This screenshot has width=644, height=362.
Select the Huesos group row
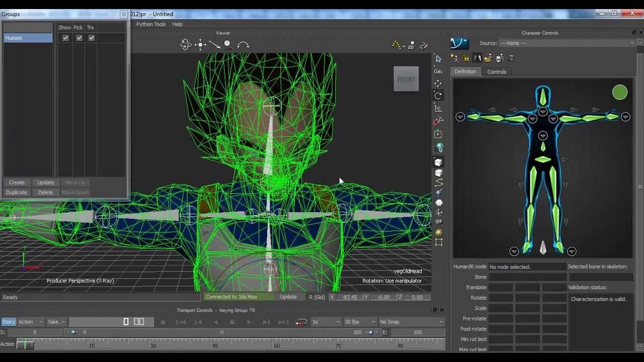tap(28, 38)
